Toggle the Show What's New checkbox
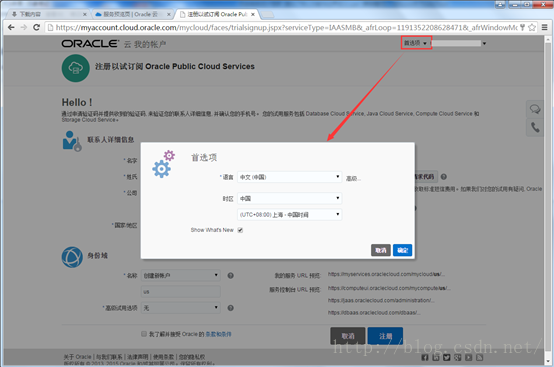554x367 pixels. point(240,230)
